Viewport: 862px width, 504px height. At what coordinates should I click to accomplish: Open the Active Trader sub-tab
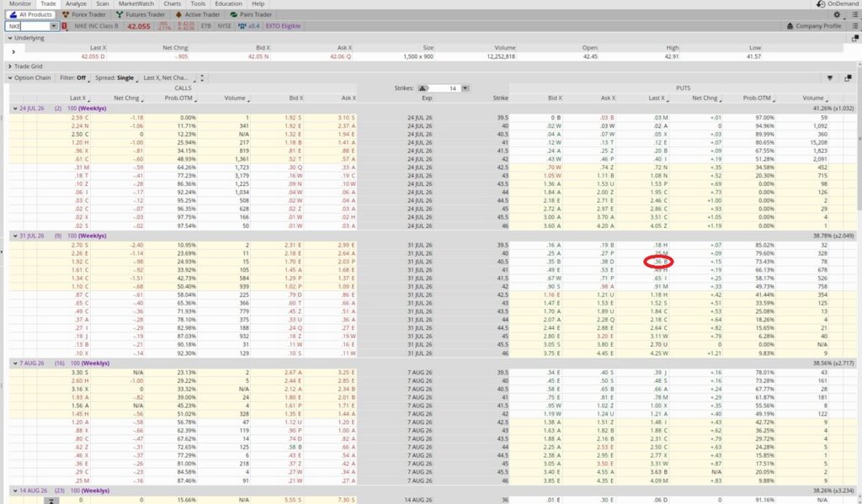tap(197, 15)
